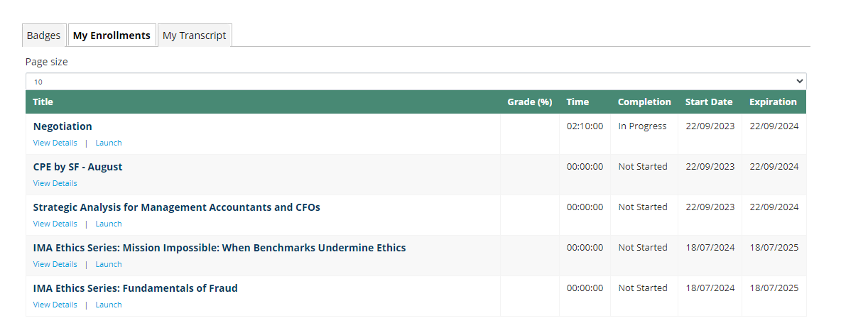View Details for CPE by SF - August
The image size is (868, 333).
pyautogui.click(x=55, y=183)
